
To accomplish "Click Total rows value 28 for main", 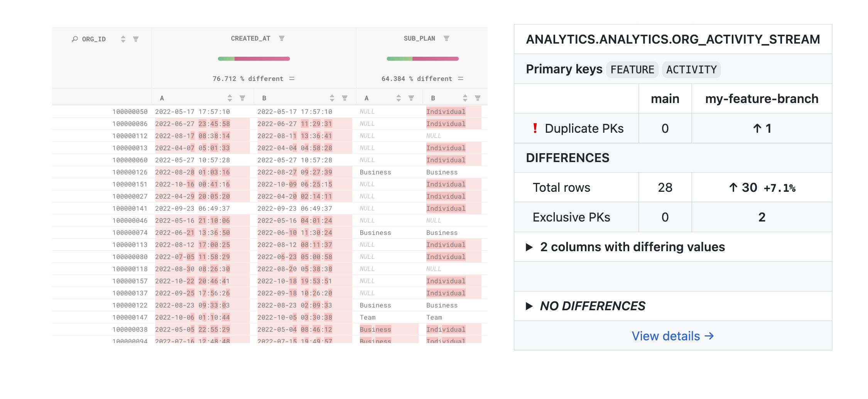I will pyautogui.click(x=665, y=188).
